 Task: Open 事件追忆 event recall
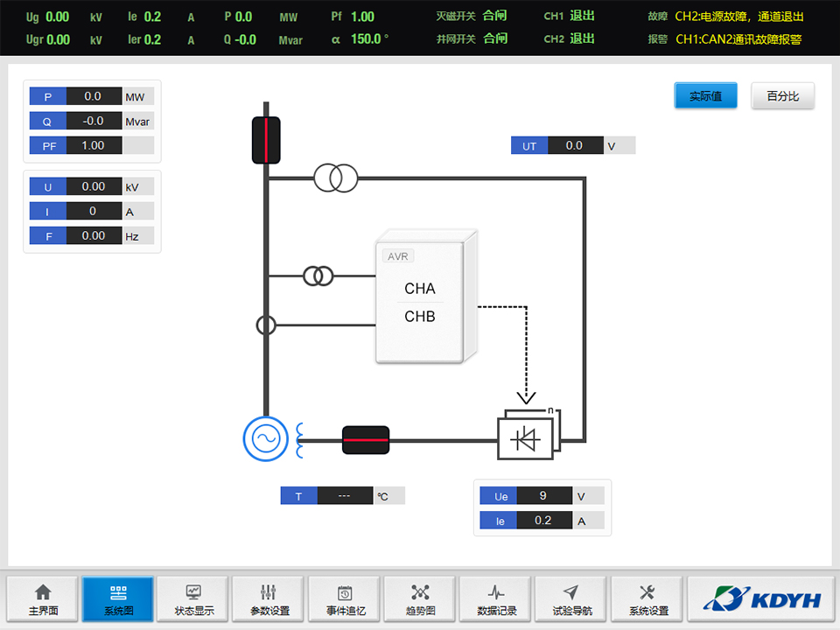[x=344, y=598]
